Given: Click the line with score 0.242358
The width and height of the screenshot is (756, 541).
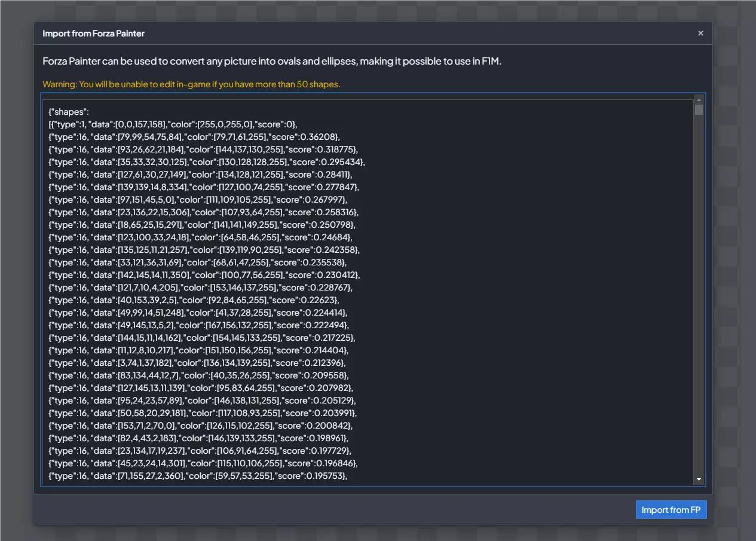Looking at the screenshot, I should click(x=204, y=250).
